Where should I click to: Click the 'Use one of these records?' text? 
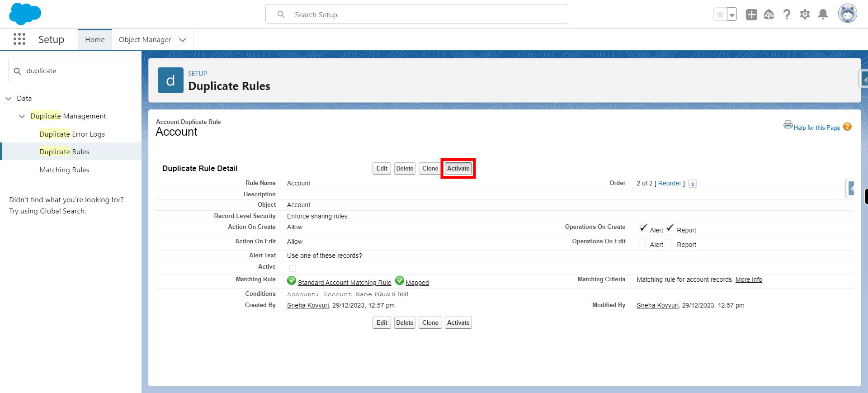tap(325, 256)
